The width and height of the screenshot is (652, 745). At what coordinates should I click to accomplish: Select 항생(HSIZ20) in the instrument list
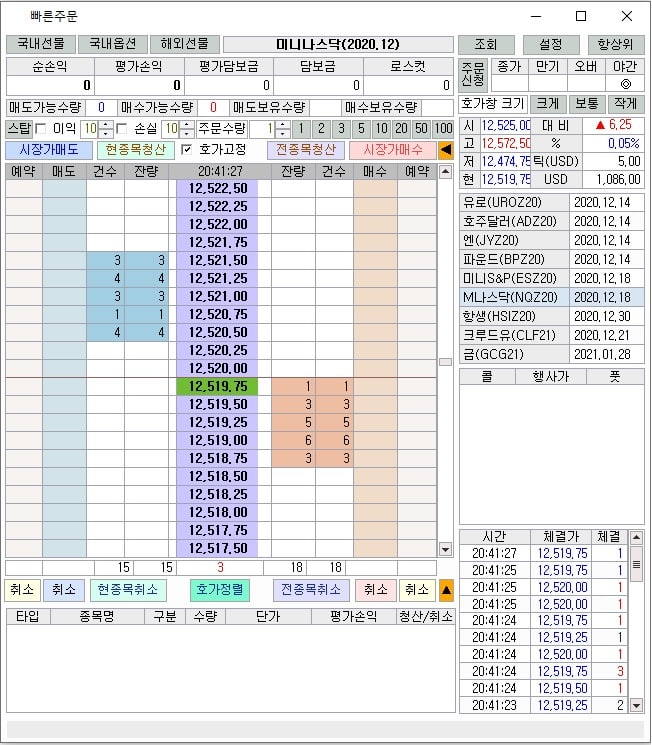tap(514, 317)
